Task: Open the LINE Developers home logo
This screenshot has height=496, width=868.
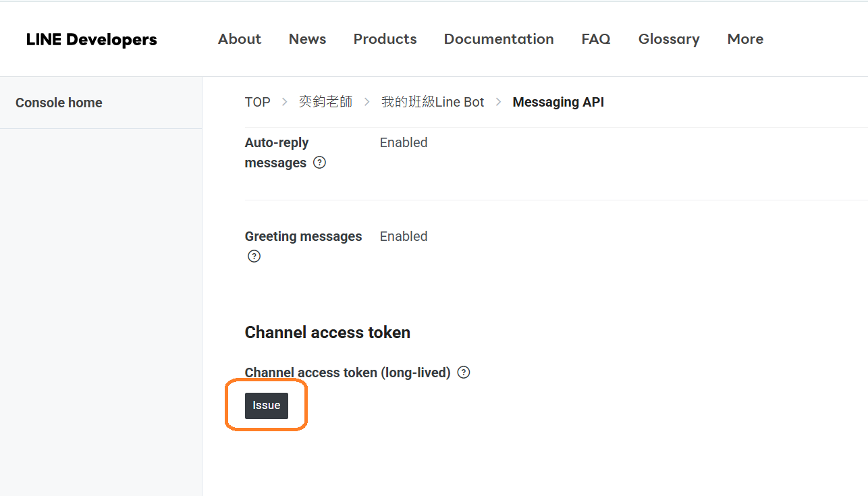Action: [x=91, y=39]
